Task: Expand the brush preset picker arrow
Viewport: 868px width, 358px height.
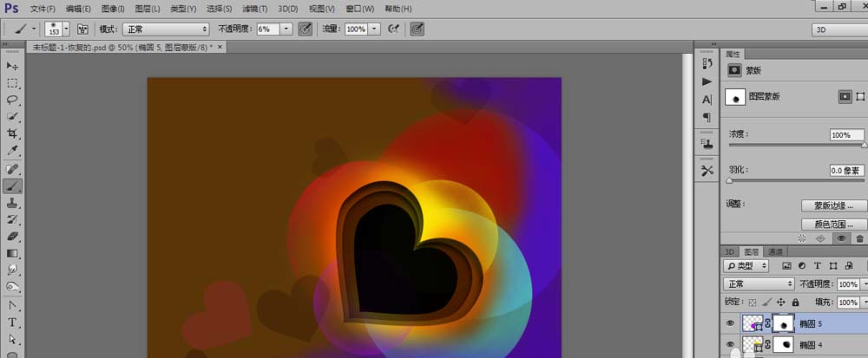Action: click(x=66, y=29)
